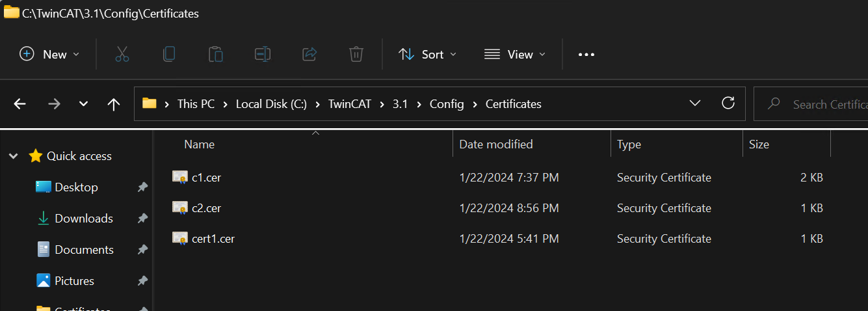Click the Rename icon in toolbar
The width and height of the screenshot is (868, 311).
pos(263,54)
